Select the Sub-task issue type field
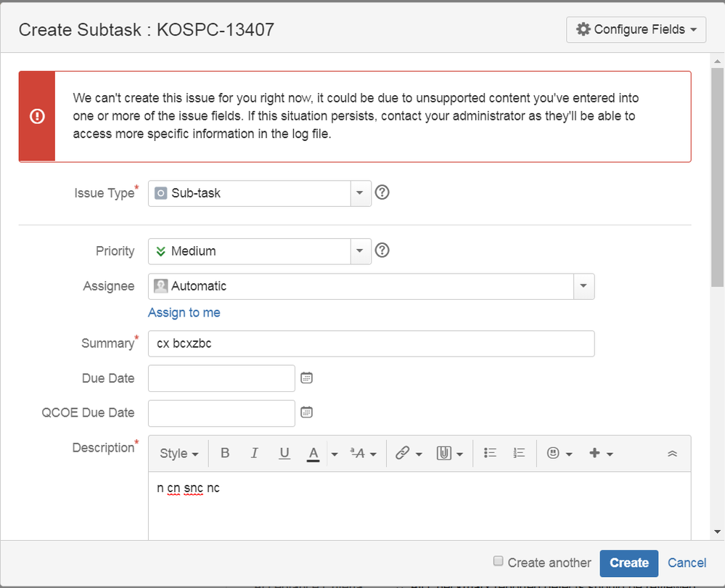The width and height of the screenshot is (725, 588). point(249,193)
